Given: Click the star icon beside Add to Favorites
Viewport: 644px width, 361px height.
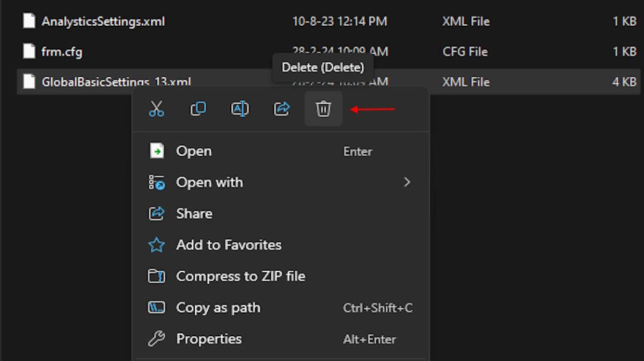Looking at the screenshot, I should coord(156,245).
